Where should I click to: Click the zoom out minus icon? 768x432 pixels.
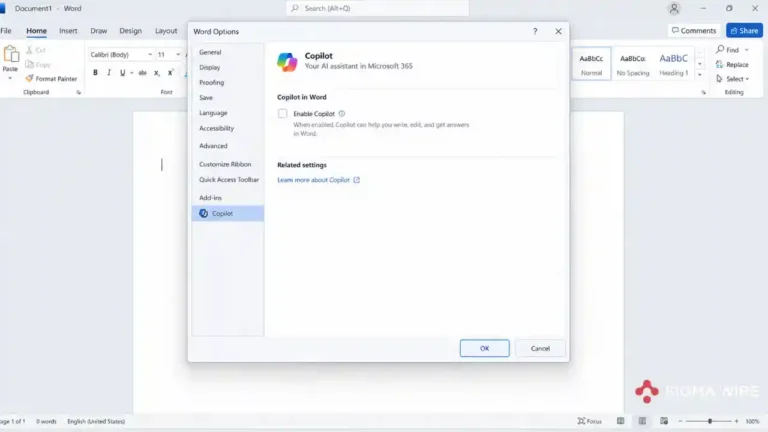click(x=680, y=421)
